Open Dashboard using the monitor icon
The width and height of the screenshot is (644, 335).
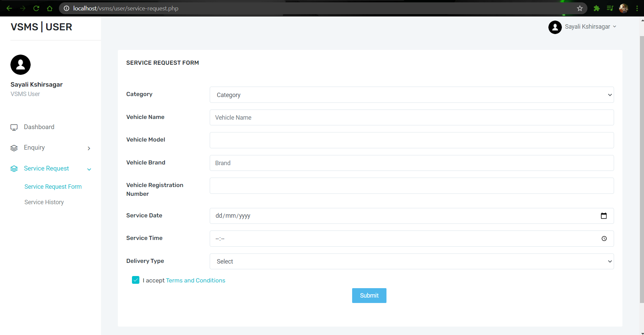point(14,127)
